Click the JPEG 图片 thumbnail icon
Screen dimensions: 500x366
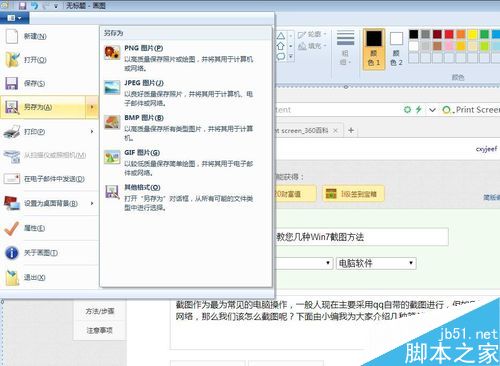pyautogui.click(x=112, y=87)
